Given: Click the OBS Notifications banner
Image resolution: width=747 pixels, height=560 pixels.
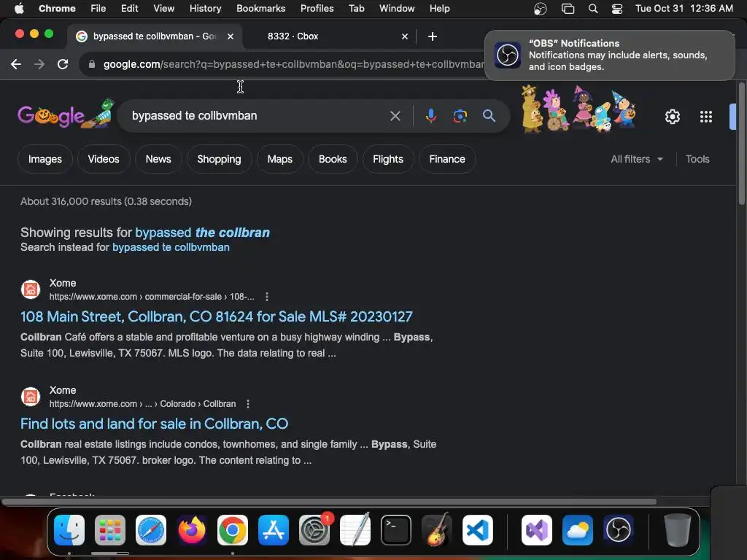Looking at the screenshot, I should click(609, 55).
